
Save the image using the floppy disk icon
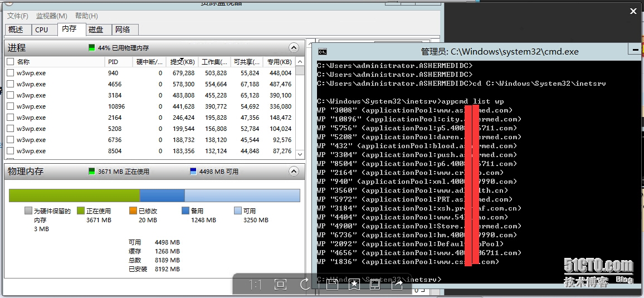click(x=332, y=284)
